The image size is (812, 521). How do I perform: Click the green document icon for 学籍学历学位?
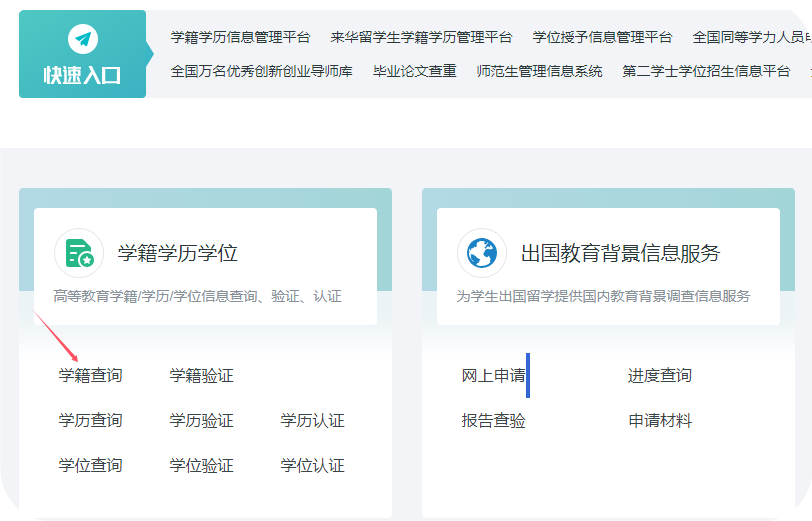point(79,254)
